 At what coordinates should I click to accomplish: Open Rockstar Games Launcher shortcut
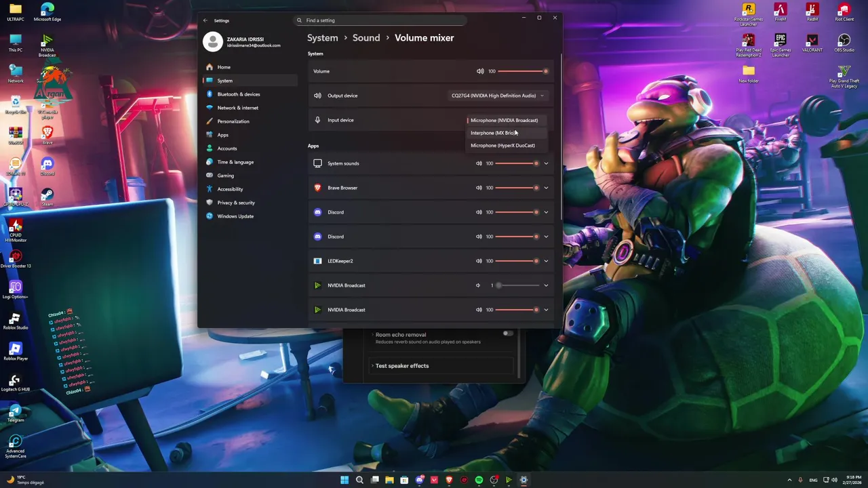coord(749,15)
